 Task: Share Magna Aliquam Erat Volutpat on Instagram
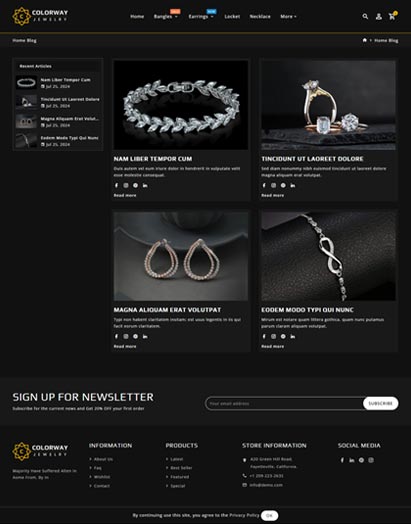click(x=126, y=336)
